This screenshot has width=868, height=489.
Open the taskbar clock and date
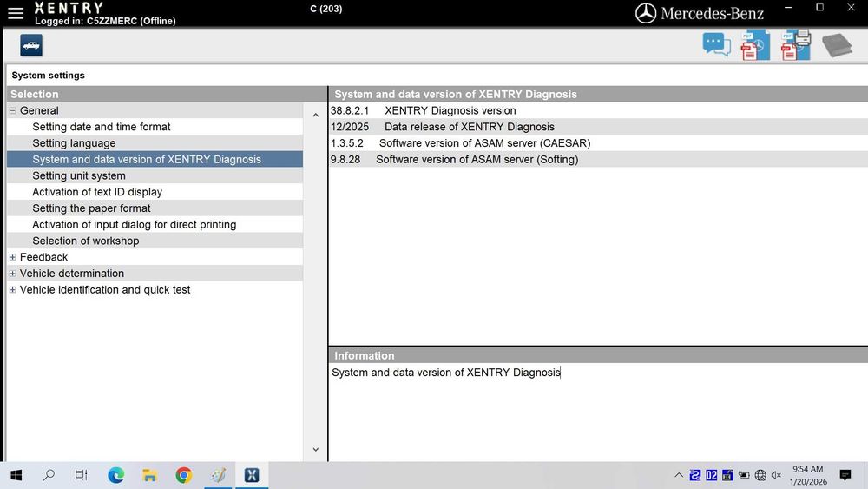tap(808, 475)
